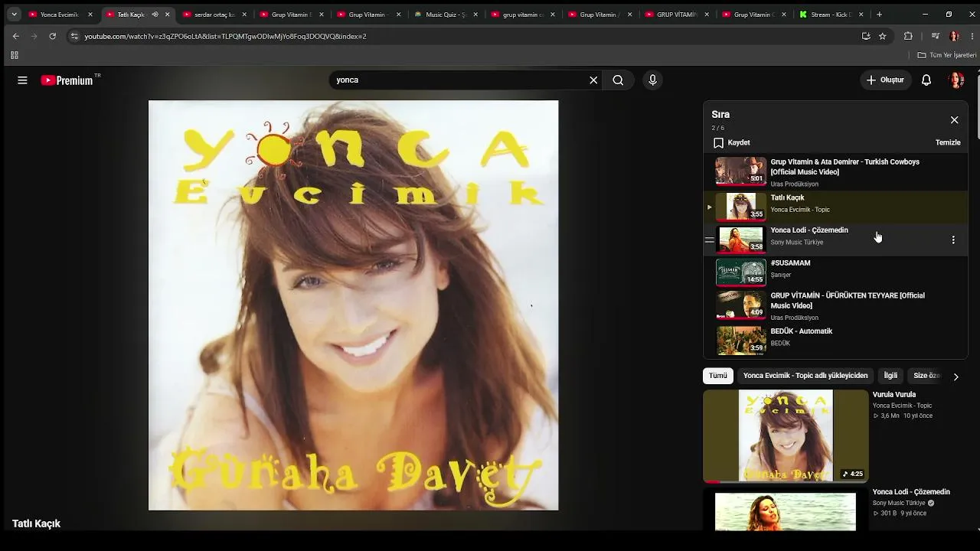980x551 pixels.
Task: Click the Tatlı Kaçık video title text
Action: (36, 523)
